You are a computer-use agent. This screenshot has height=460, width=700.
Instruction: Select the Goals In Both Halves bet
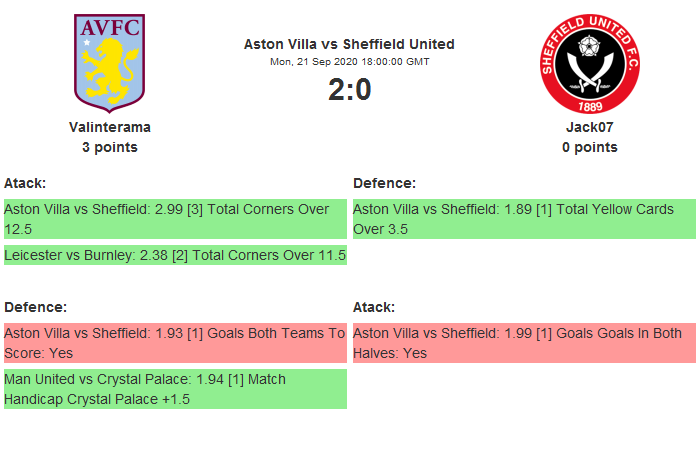[x=524, y=343]
